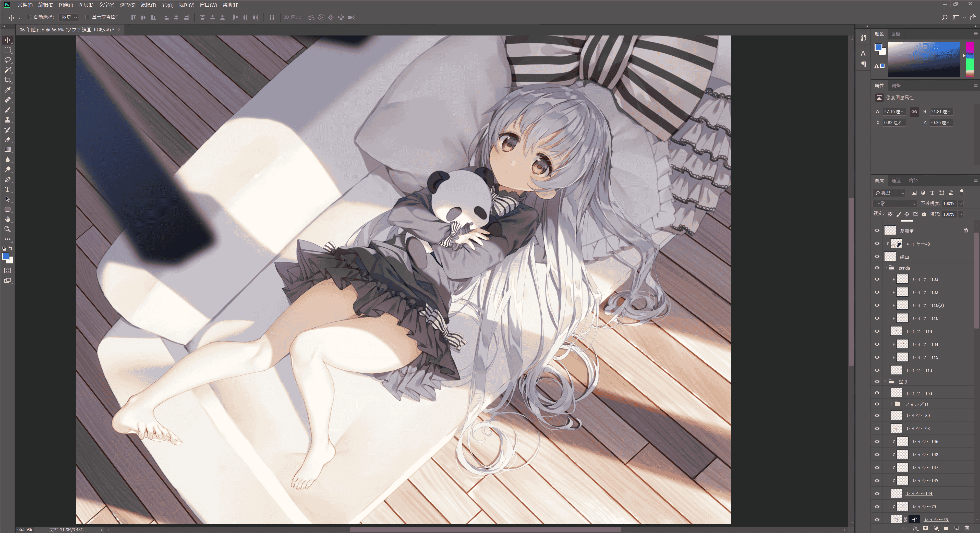Select the Zoom tool

pyautogui.click(x=8, y=229)
